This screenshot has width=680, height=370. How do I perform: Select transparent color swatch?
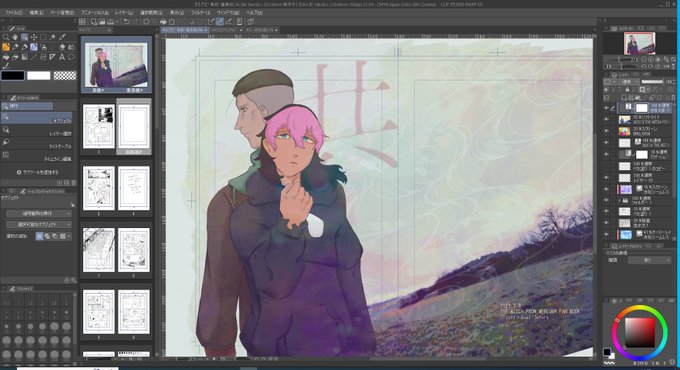tap(65, 75)
